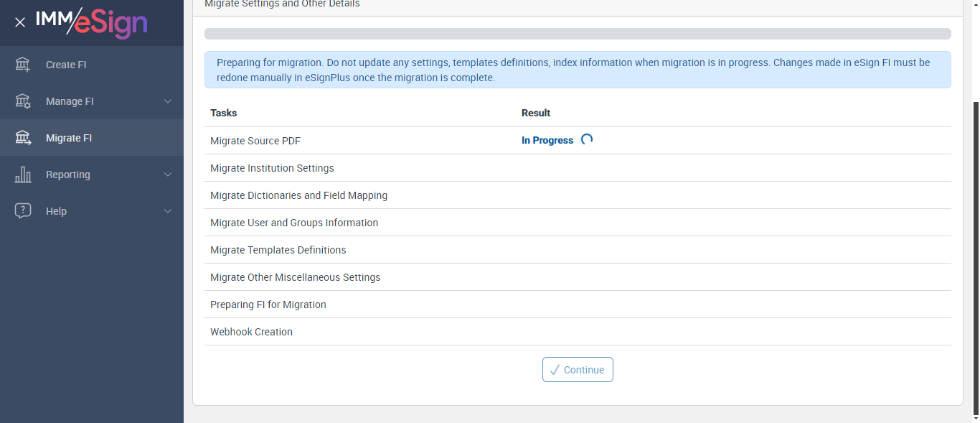Open the Create FI menu item

coord(66,65)
